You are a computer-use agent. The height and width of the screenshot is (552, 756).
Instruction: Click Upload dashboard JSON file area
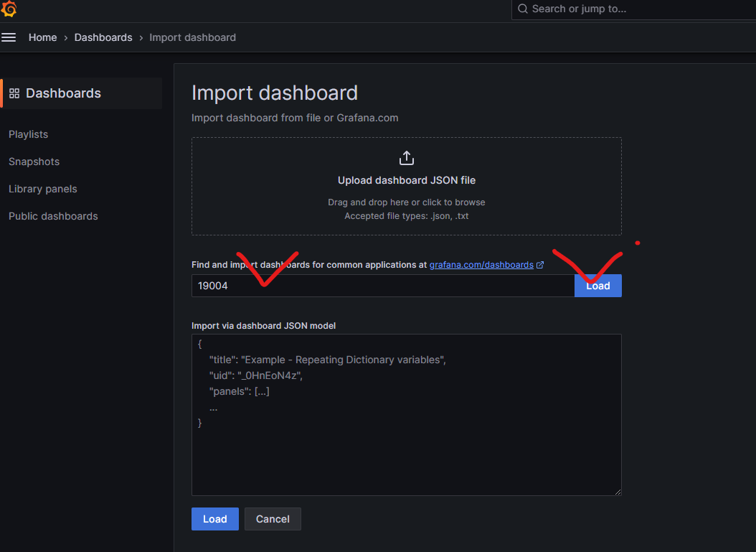tap(407, 186)
